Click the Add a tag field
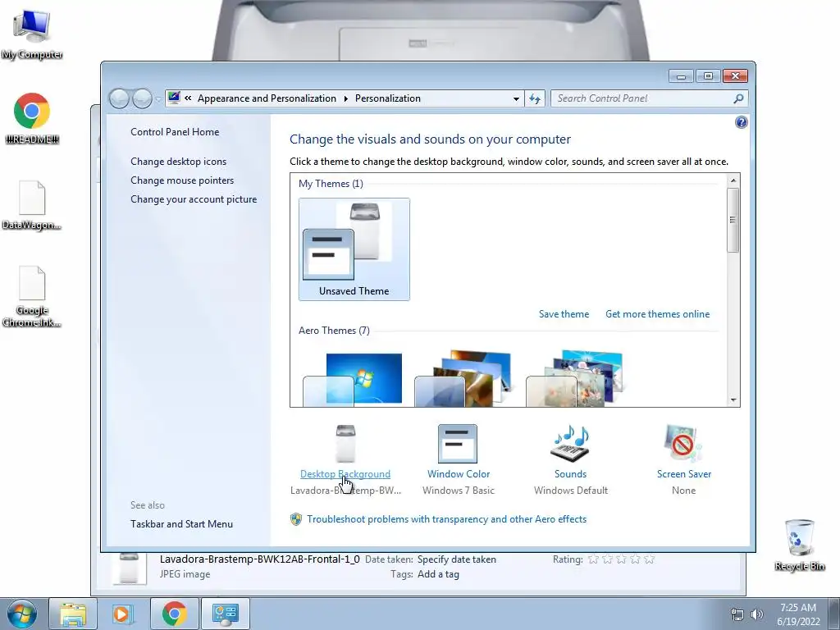 438,574
